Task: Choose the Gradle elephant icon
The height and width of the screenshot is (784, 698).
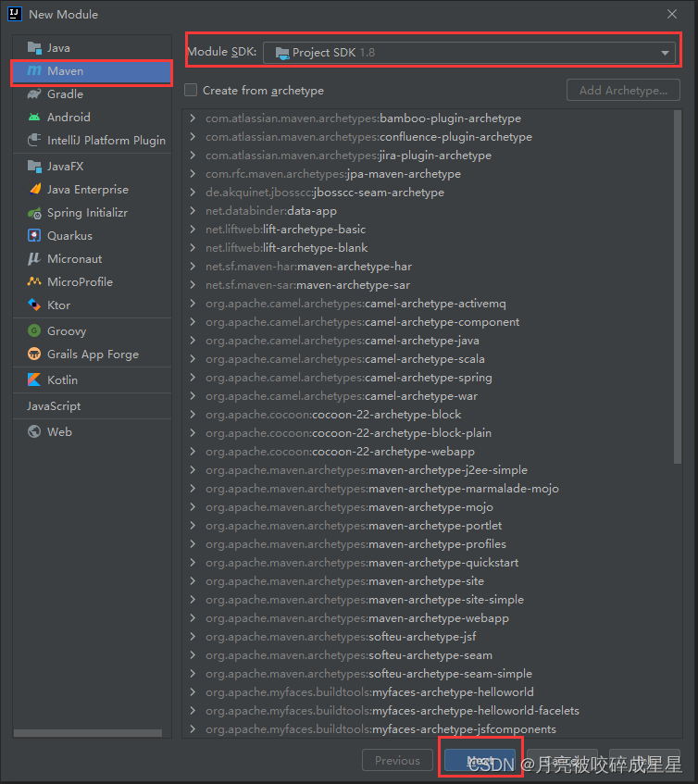Action: point(34,94)
